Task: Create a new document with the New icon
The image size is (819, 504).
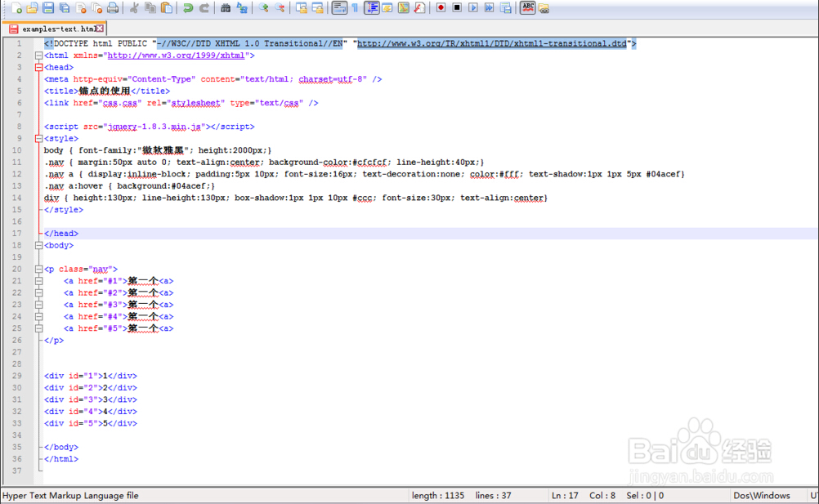Action: [16, 8]
